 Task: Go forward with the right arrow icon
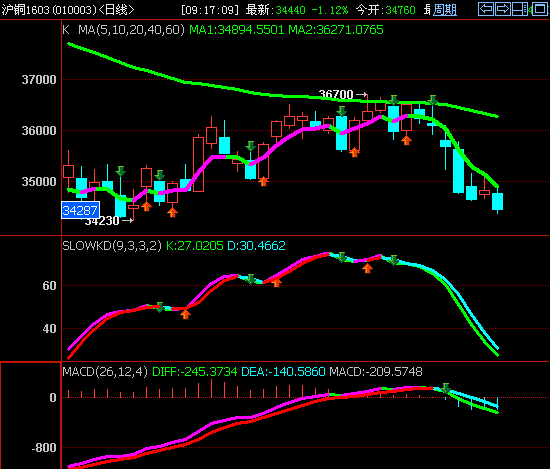(503, 9)
